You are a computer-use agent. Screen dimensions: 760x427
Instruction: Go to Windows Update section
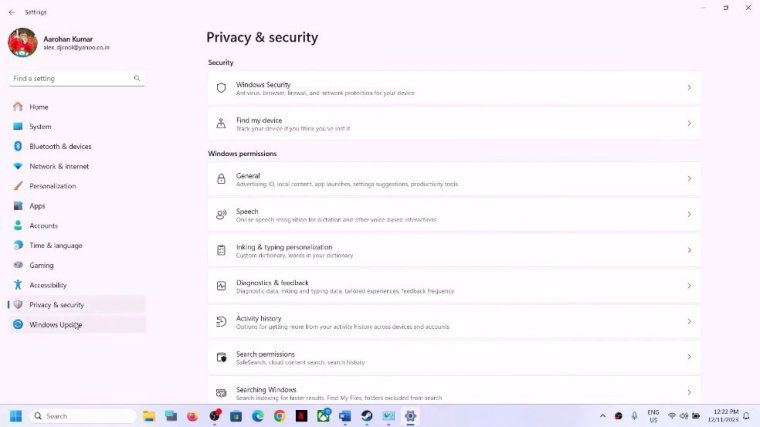(55, 324)
